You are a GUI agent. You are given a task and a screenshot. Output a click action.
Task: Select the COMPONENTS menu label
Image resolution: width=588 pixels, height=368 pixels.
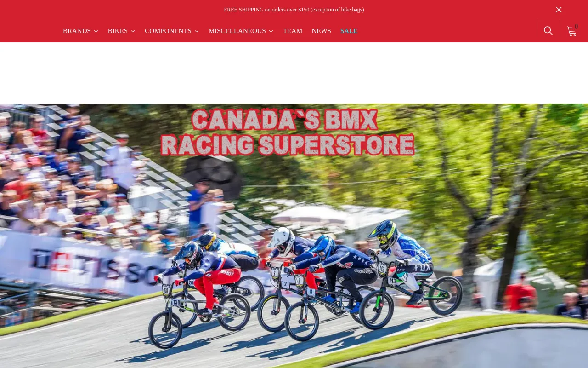[x=168, y=31]
